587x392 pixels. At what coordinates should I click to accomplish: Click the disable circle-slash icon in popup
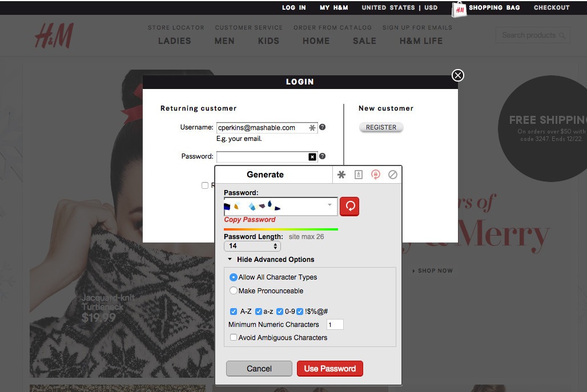393,175
